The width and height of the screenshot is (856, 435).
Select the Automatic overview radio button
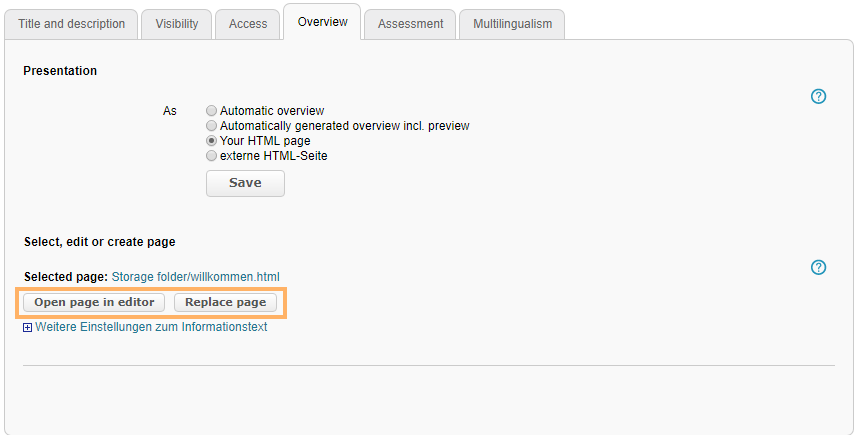click(x=211, y=111)
